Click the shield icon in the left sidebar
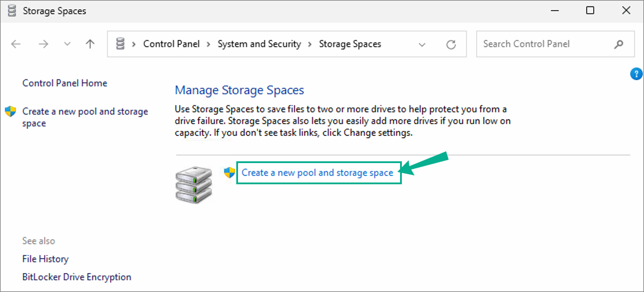 tap(10, 111)
